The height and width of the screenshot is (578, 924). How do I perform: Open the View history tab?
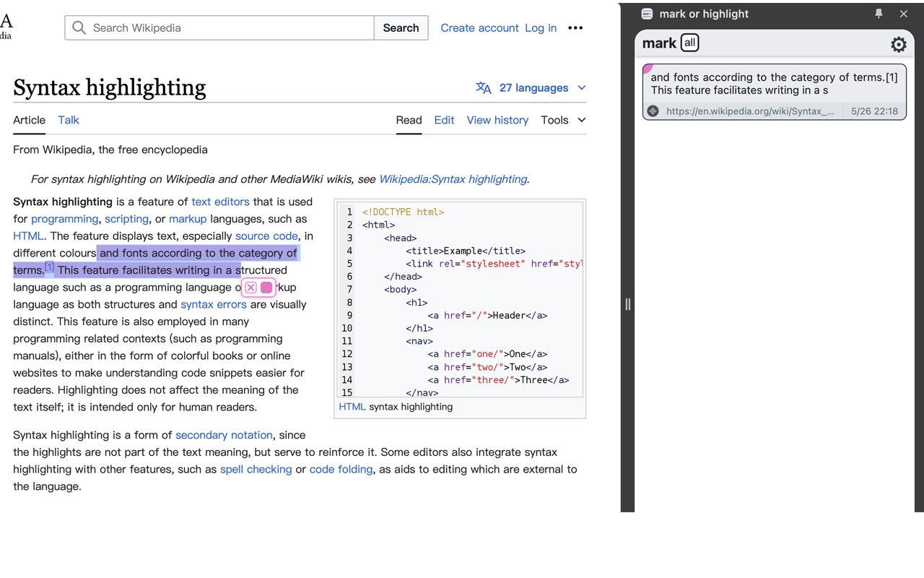497,120
